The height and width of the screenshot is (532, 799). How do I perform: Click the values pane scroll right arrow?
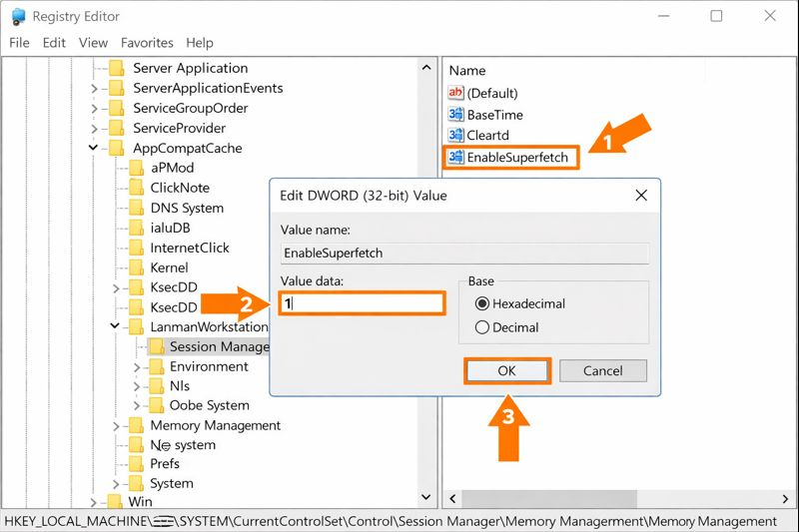785,499
